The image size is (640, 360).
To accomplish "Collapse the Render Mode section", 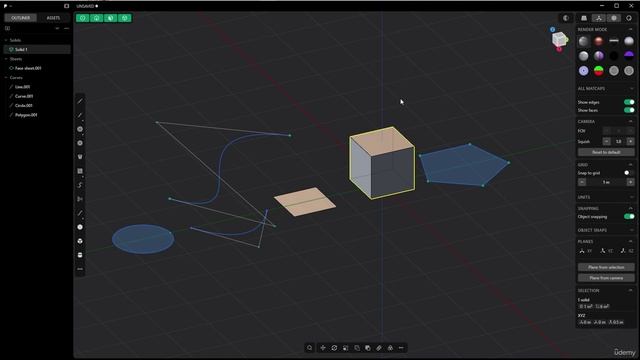I will click(631, 29).
